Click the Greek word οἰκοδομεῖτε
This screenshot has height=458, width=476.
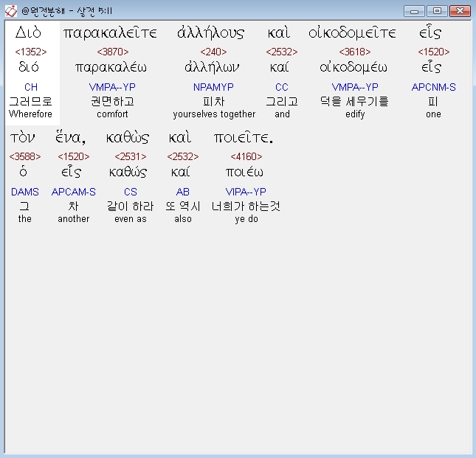point(352,33)
